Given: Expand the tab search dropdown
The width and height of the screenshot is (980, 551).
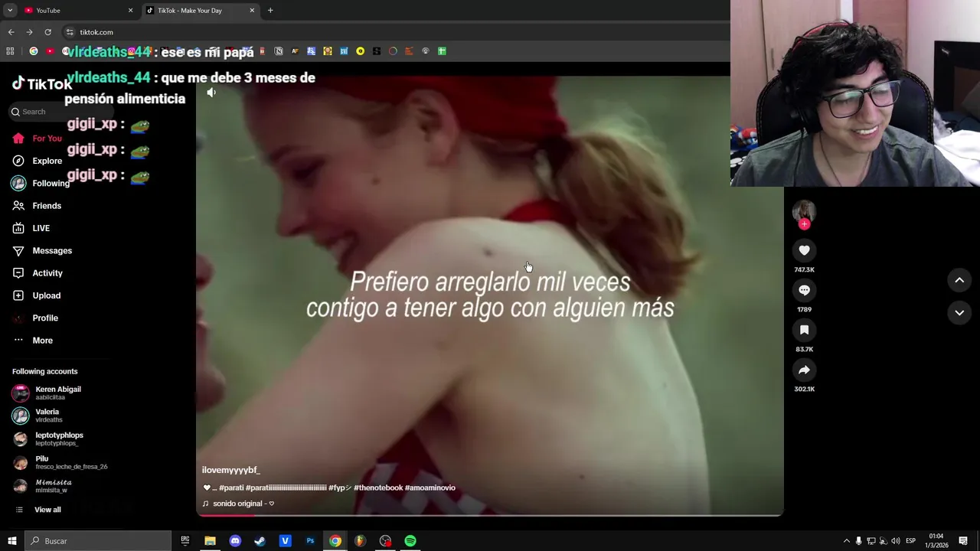Looking at the screenshot, I should 10,11.
